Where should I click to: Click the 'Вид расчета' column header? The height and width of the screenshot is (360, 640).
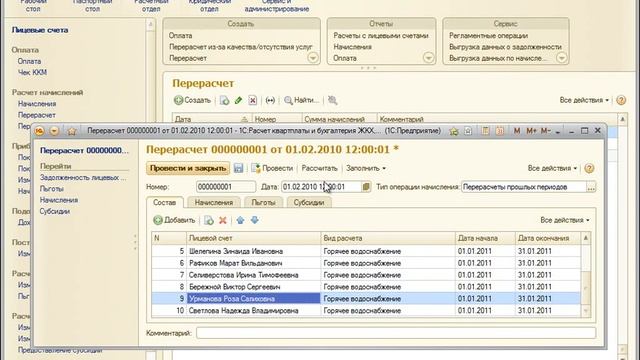click(388, 238)
